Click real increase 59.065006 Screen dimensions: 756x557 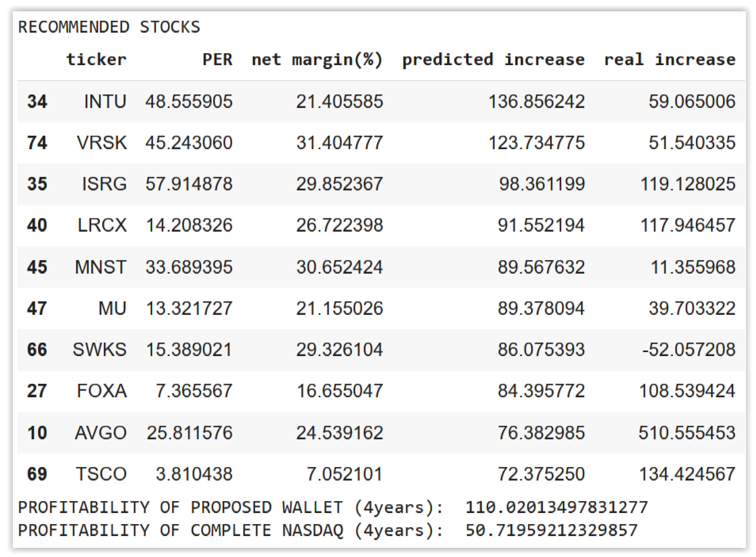tap(692, 102)
